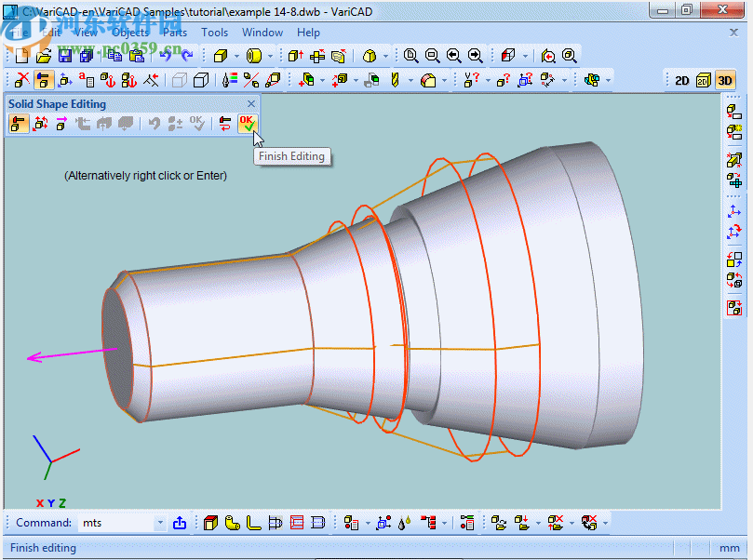The height and width of the screenshot is (560, 753).
Task: Click the magenta direction arrow on the model
Action: click(x=72, y=353)
